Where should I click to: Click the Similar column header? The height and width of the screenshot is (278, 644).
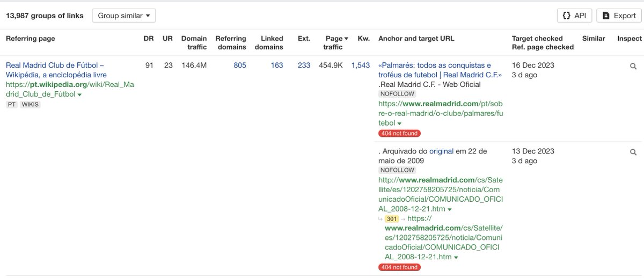594,39
